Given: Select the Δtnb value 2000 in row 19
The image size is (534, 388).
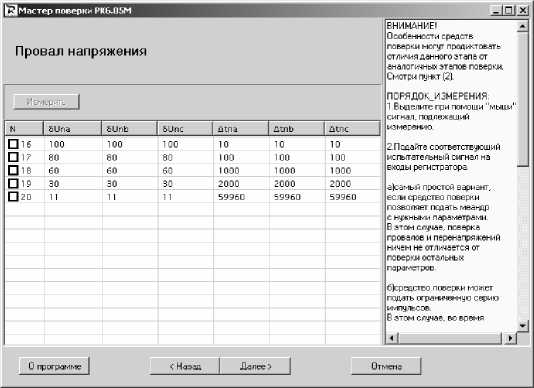Looking at the screenshot, I should click(285, 184).
